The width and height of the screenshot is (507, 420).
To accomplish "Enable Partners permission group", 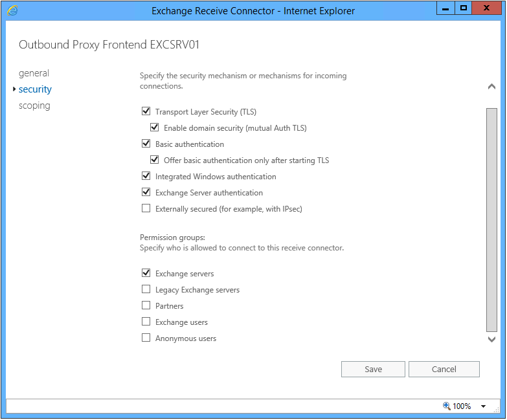I will click(x=146, y=305).
